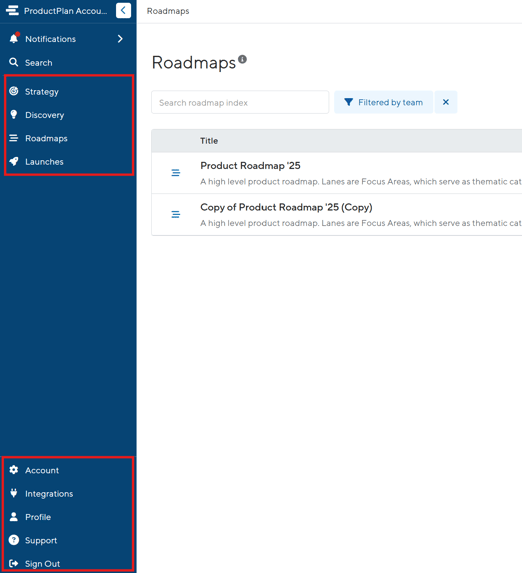Click the Notifications bell icon

pyautogui.click(x=14, y=38)
